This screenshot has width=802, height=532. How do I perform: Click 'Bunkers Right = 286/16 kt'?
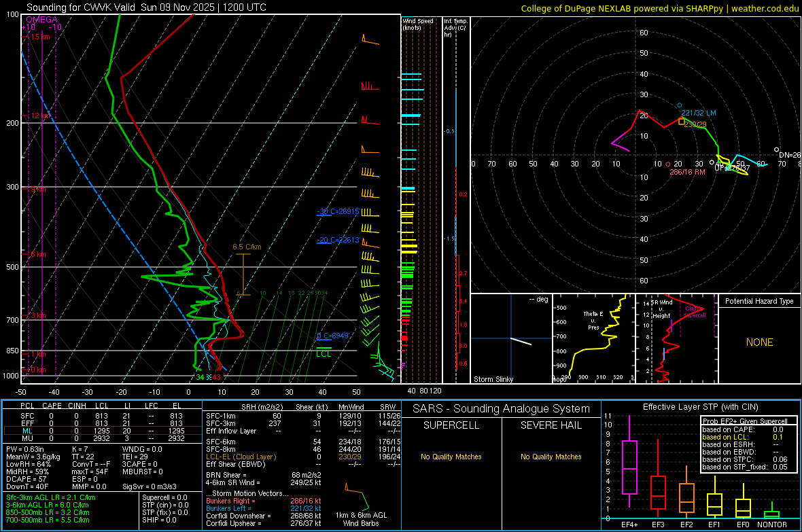pos(264,501)
